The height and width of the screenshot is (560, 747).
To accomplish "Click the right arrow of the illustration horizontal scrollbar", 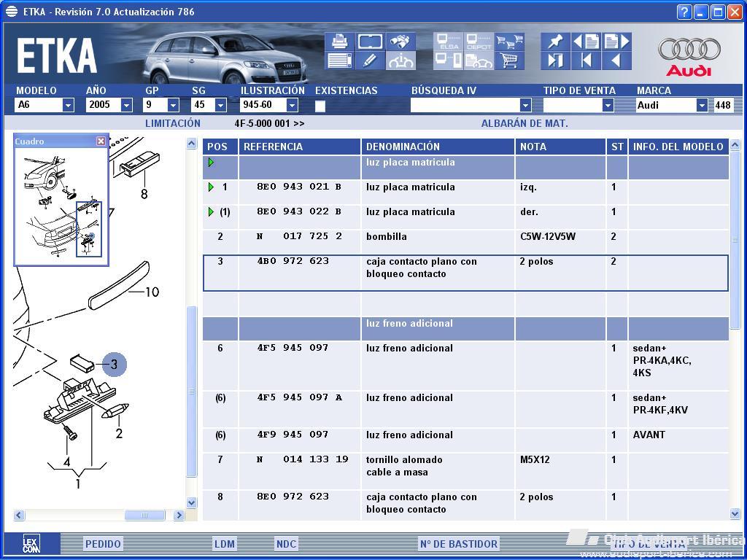I will [179, 516].
